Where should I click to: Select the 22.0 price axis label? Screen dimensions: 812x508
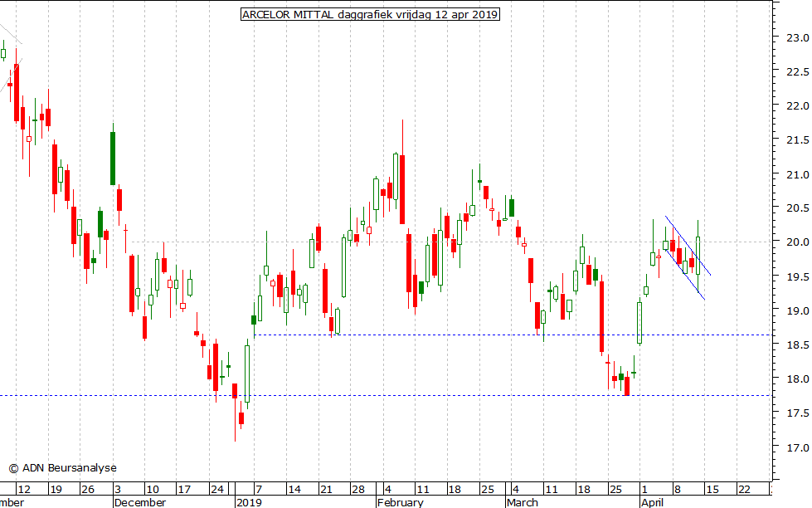[798, 105]
